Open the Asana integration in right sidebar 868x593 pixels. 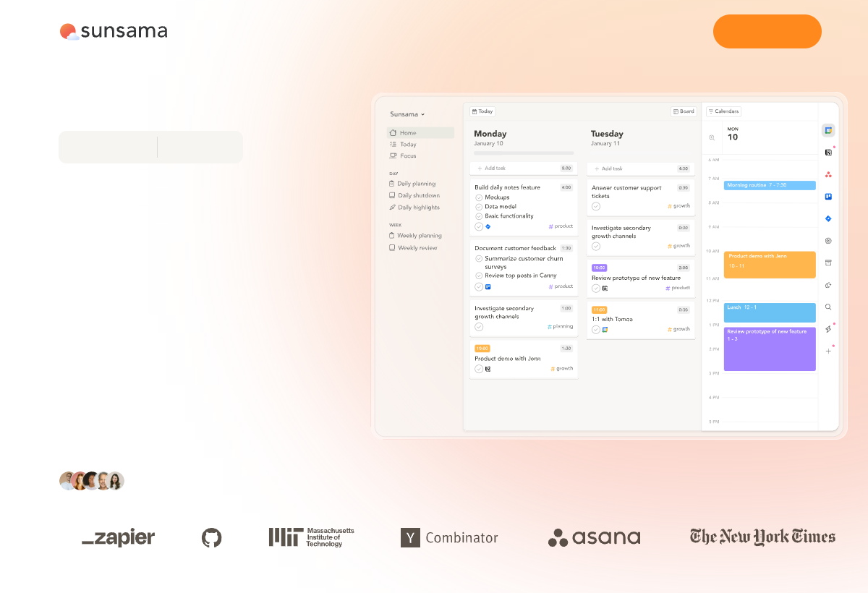point(828,174)
